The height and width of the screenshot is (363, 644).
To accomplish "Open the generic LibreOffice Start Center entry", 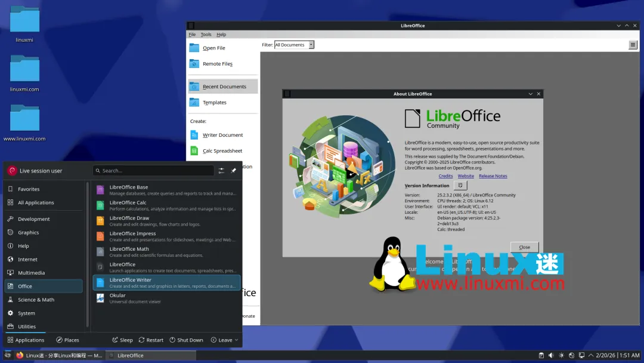I will (x=166, y=267).
